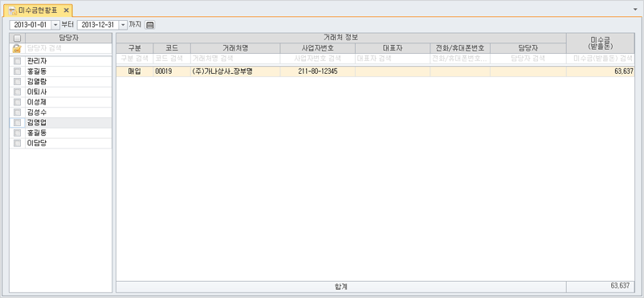644x298 pixels.
Task: Check the box next to 김열람
Action: 17,82
